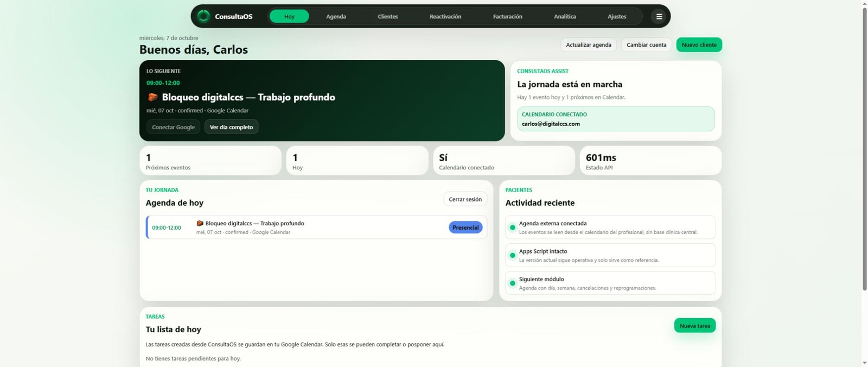This screenshot has height=367, width=868.
Task: Click the scrollbar up arrow
Action: [x=865, y=3]
